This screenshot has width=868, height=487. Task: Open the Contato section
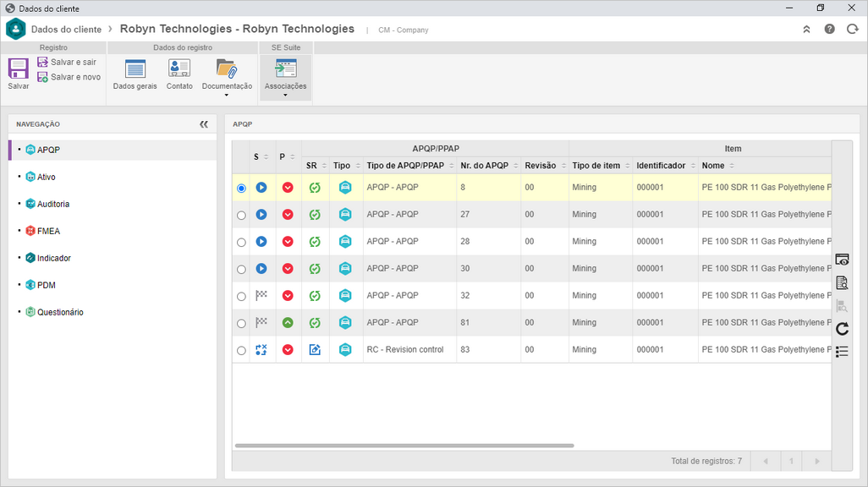pos(179,74)
